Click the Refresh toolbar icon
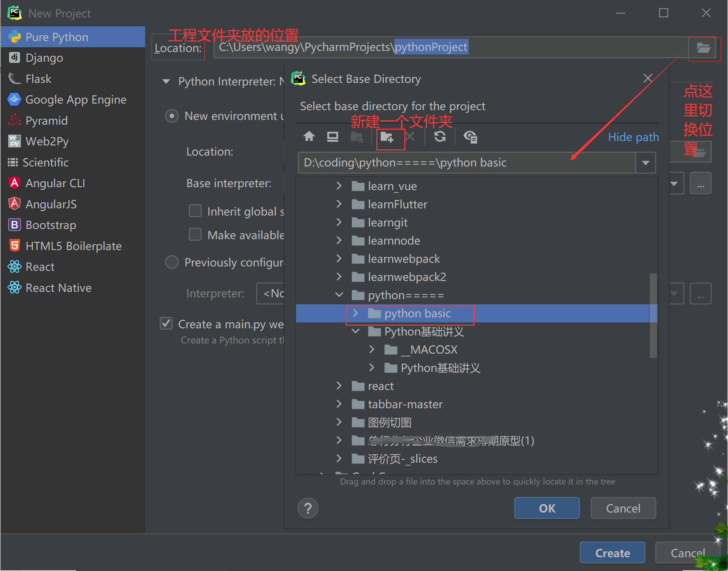The image size is (728, 571). click(x=440, y=137)
